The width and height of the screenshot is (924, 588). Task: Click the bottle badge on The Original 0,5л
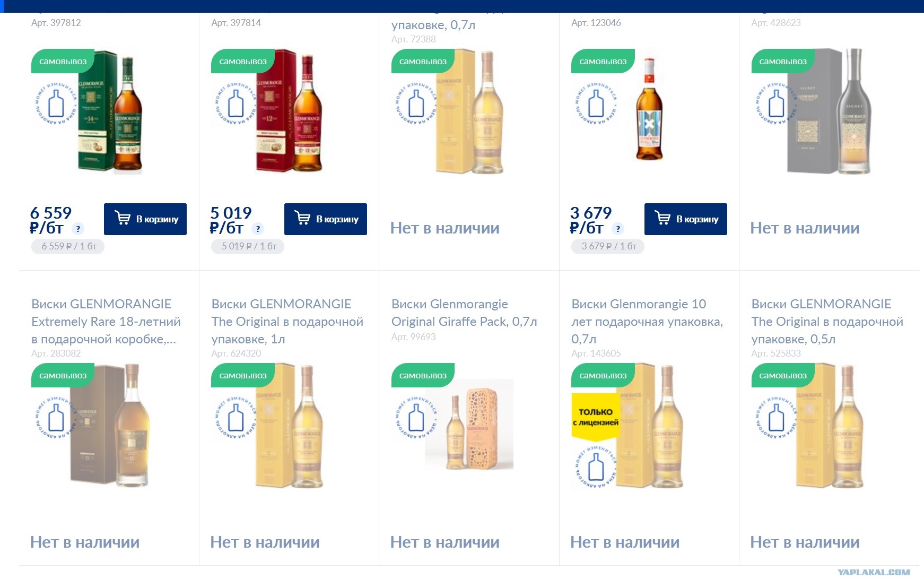[x=776, y=418]
